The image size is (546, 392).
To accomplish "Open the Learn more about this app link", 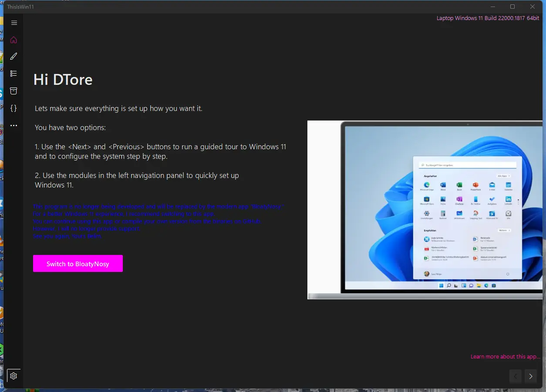I will [505, 356].
